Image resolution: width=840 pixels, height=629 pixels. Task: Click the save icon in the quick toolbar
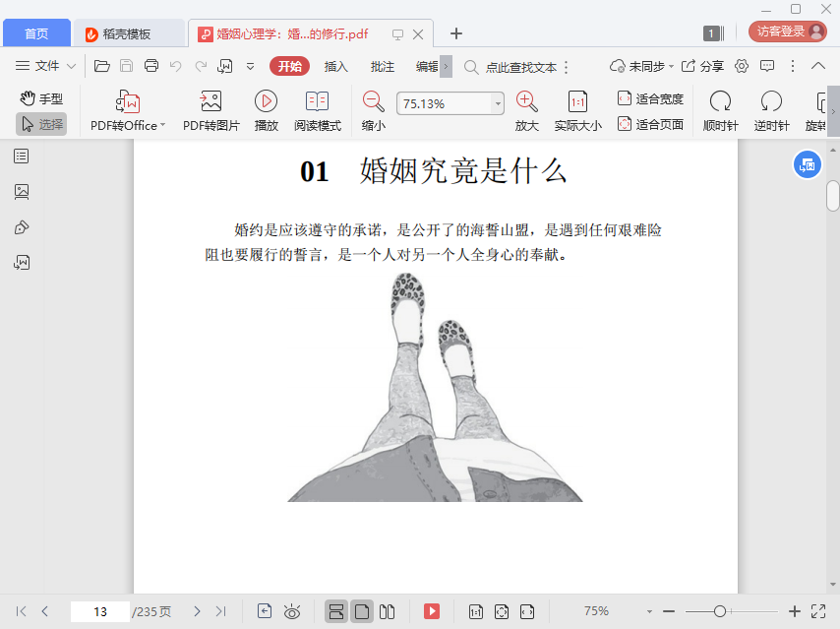(x=127, y=66)
